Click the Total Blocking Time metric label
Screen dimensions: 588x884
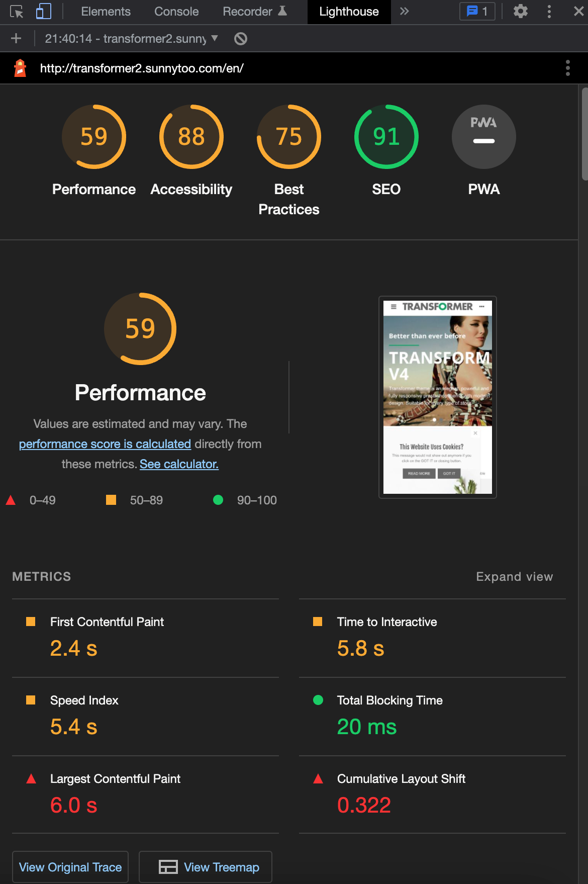coord(390,700)
